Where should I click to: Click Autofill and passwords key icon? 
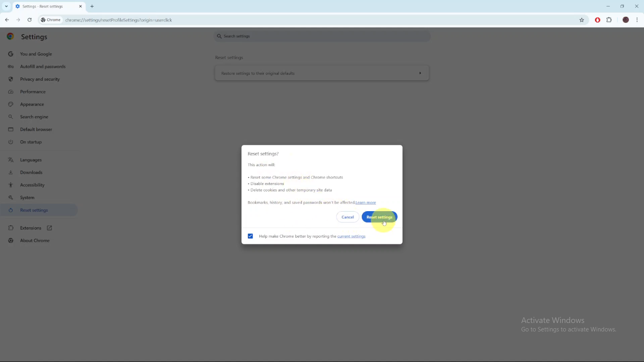(x=11, y=66)
